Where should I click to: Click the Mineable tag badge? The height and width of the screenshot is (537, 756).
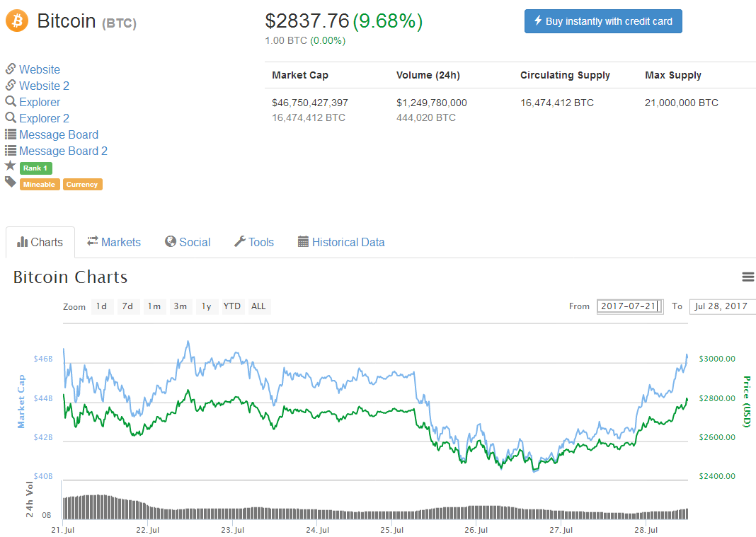tap(40, 185)
